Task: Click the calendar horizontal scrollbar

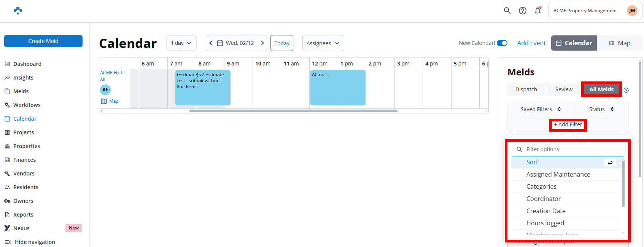Action: (293, 111)
